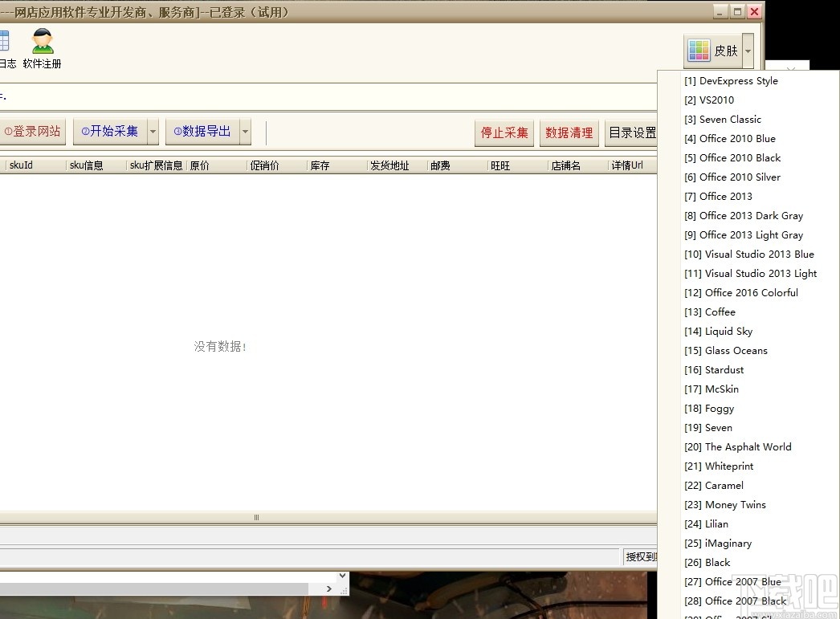Viewport: 840px width, 619px height.
Task: Click the 发货地址 column header
Action: coord(397,165)
